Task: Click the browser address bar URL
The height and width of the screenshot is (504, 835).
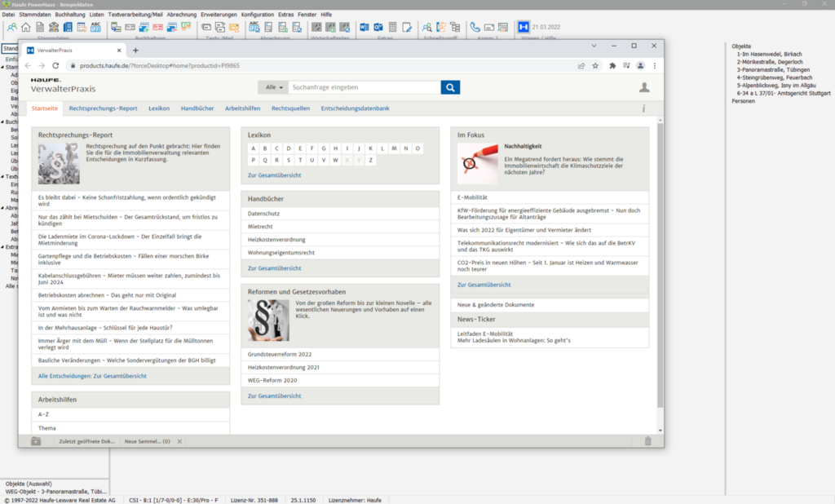Action: tap(160, 65)
